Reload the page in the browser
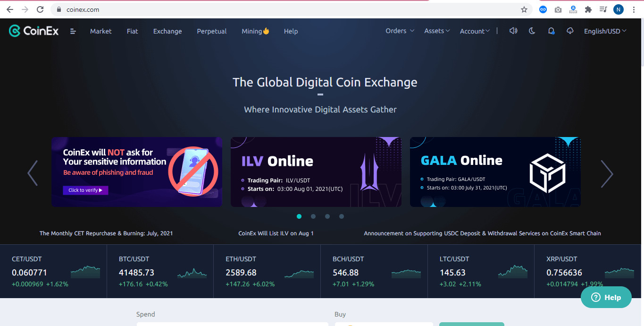 pyautogui.click(x=40, y=9)
